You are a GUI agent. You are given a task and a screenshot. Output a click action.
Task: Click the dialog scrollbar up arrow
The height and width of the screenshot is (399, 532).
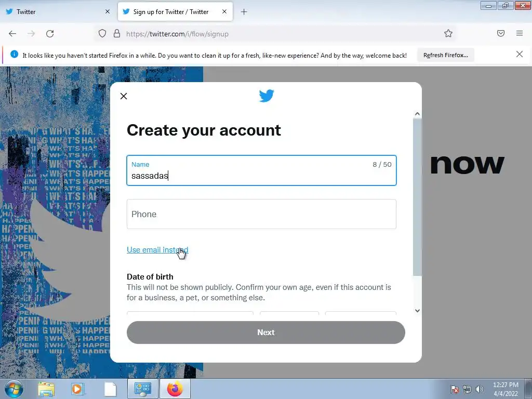click(417, 114)
